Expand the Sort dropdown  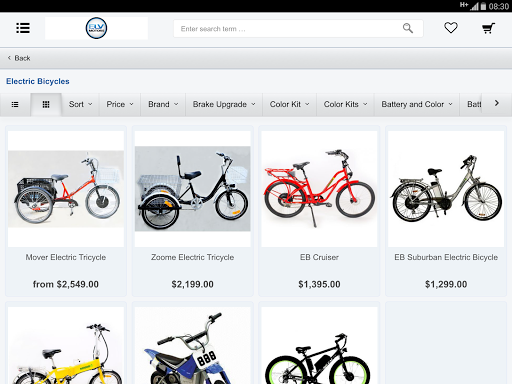tap(80, 104)
